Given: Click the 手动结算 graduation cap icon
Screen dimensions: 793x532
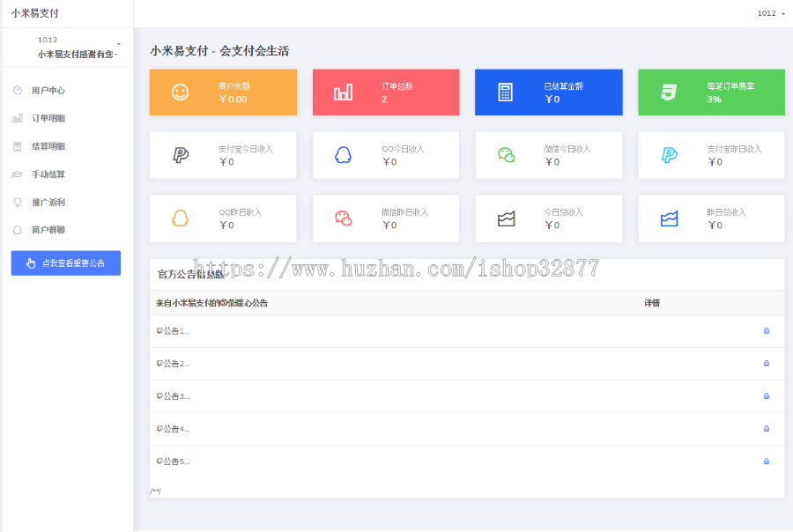Looking at the screenshot, I should click(18, 174).
